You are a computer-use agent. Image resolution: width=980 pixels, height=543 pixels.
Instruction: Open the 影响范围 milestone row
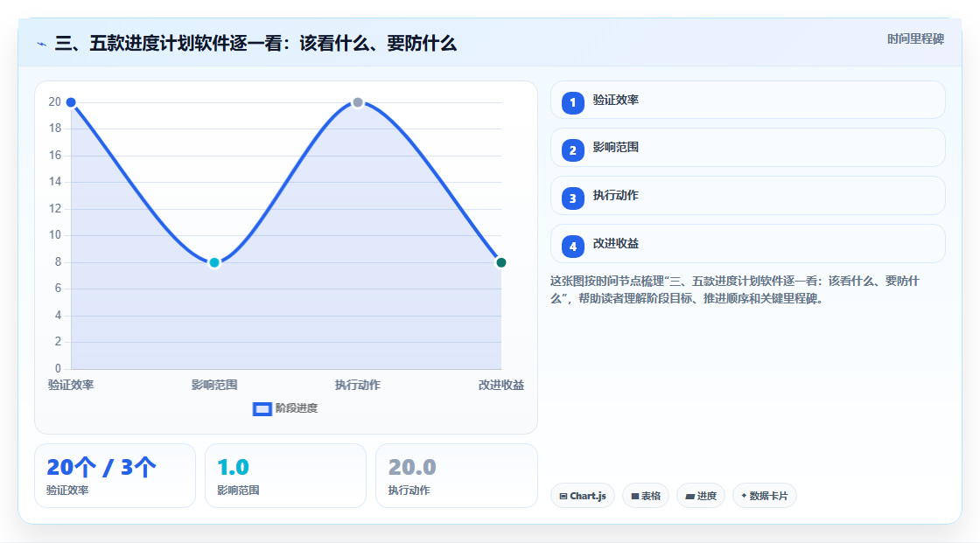point(747,148)
